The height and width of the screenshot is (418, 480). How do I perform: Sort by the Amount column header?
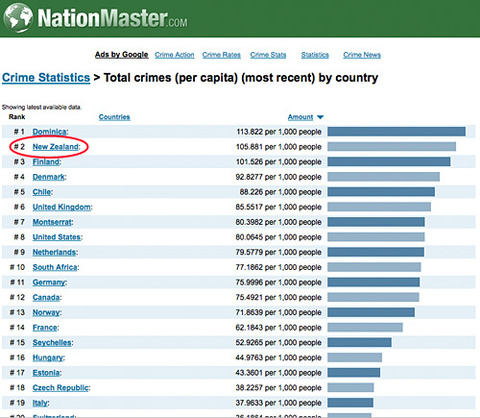pyautogui.click(x=300, y=117)
